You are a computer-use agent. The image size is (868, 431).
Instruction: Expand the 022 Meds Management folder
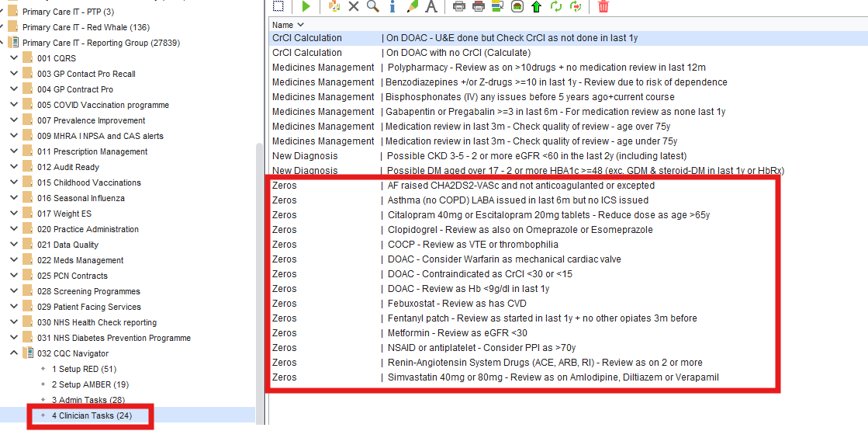coord(13,260)
